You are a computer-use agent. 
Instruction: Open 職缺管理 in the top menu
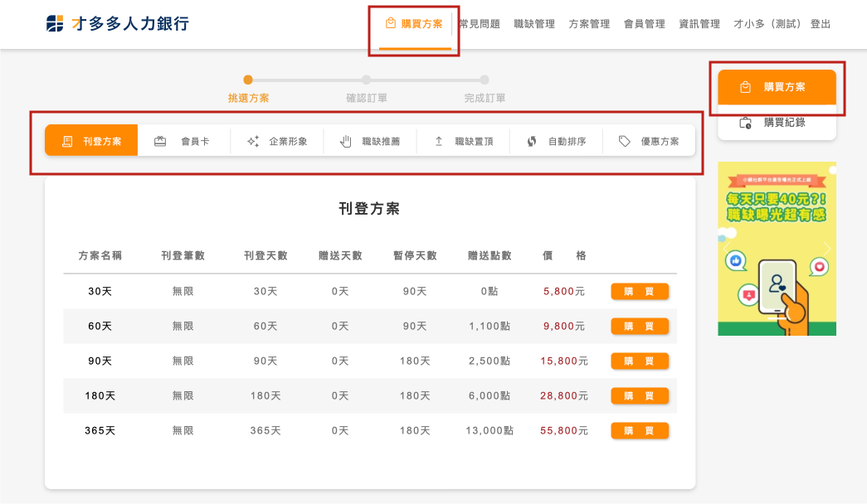pos(534,24)
